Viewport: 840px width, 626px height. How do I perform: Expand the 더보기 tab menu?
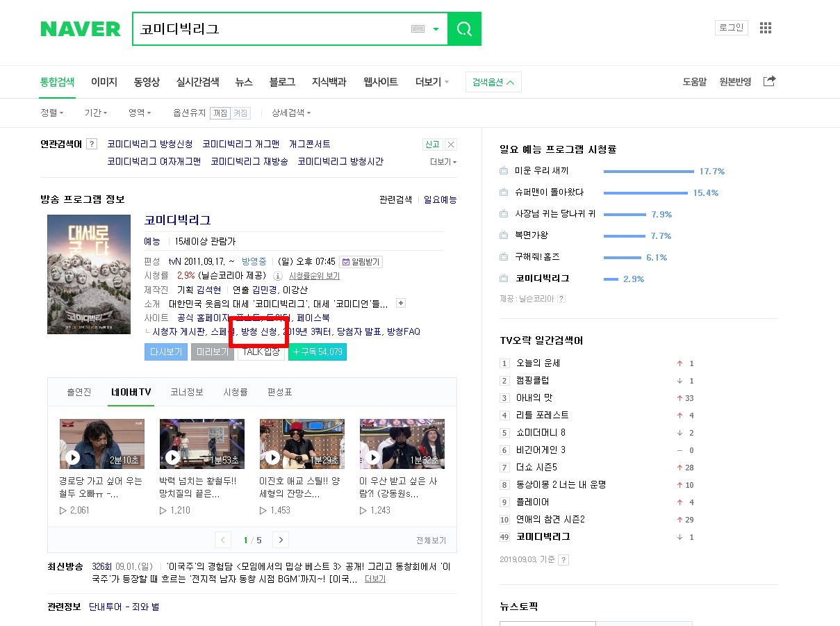[x=432, y=82]
